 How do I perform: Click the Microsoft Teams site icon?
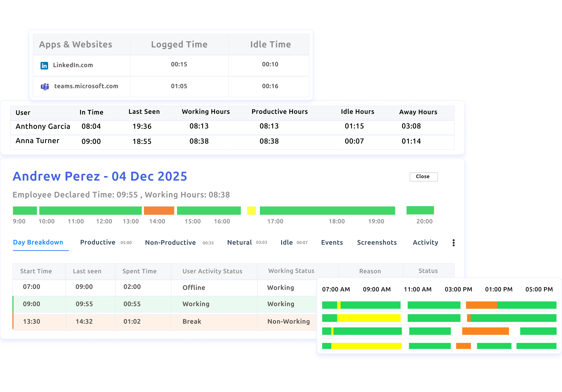45,86
